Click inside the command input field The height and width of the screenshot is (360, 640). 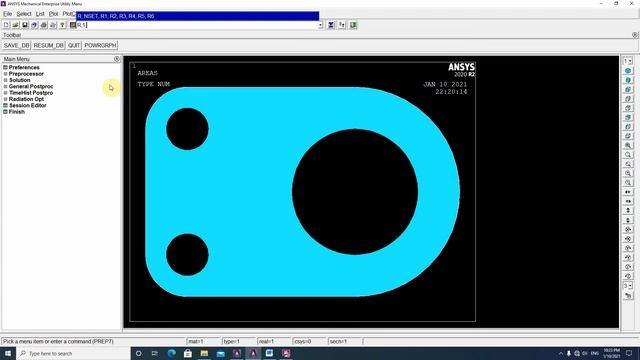(x=197, y=25)
